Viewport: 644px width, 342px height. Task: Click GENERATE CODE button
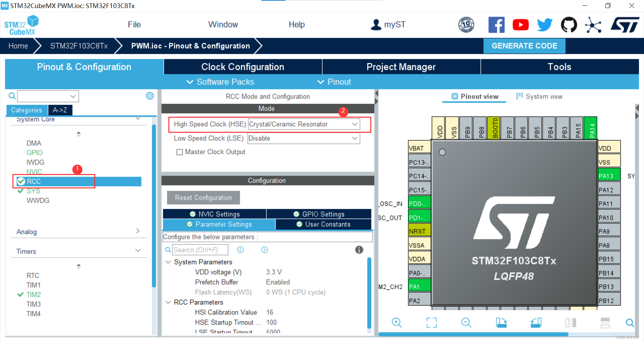pyautogui.click(x=524, y=46)
